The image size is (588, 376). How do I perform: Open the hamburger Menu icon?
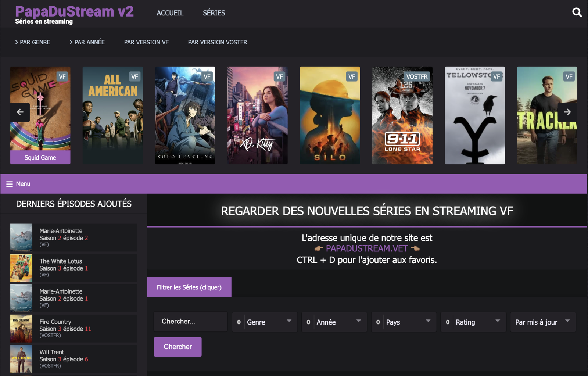(x=10, y=184)
